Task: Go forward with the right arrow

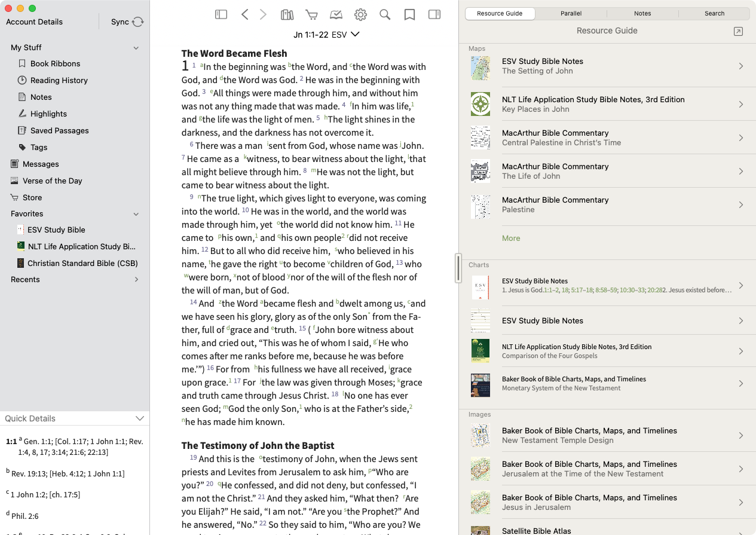Action: click(x=263, y=14)
